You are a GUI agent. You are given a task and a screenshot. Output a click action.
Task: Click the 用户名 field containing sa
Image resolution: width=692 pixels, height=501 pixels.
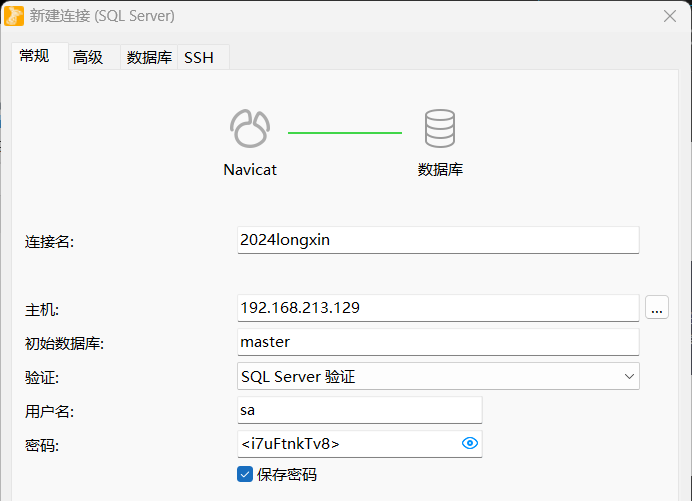click(x=360, y=410)
